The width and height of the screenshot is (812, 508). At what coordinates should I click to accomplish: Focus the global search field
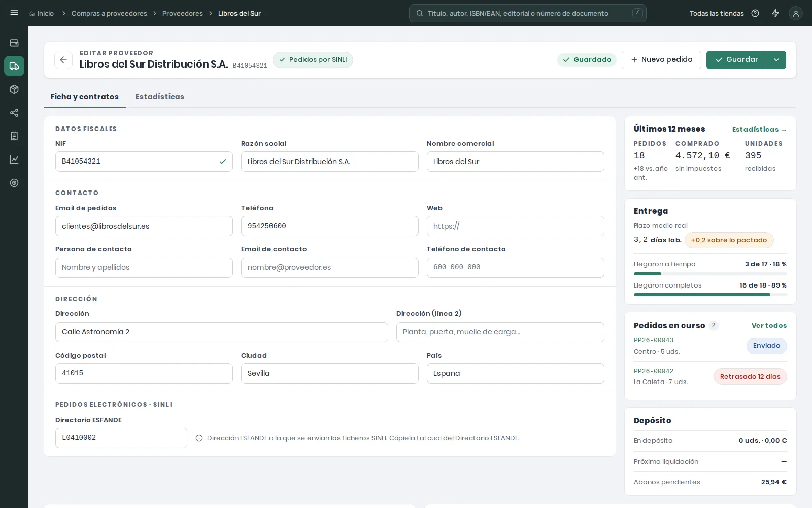pyautogui.click(x=528, y=13)
